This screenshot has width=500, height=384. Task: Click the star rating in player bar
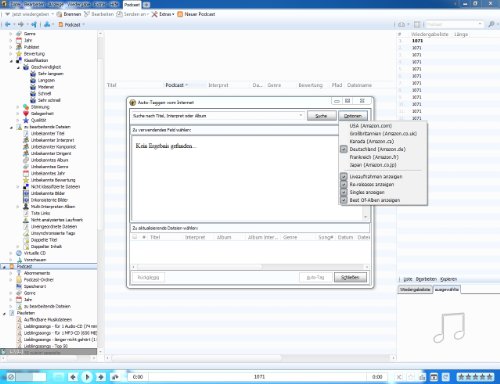(x=475, y=377)
